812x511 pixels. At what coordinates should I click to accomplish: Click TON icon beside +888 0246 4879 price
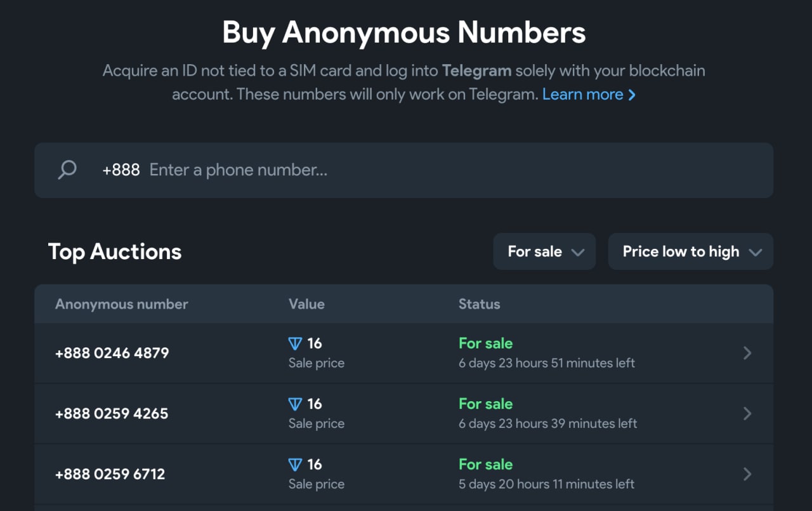[295, 343]
